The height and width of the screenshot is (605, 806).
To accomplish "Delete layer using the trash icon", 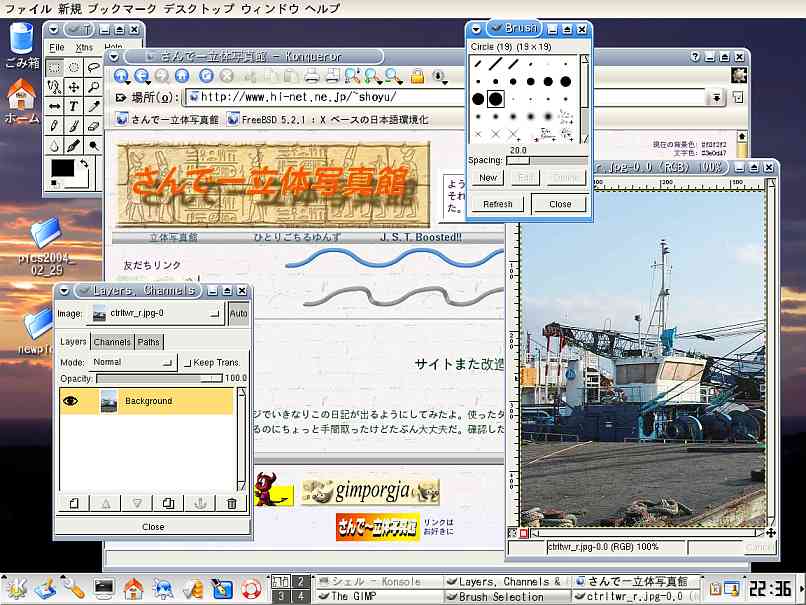I will (x=232, y=503).
